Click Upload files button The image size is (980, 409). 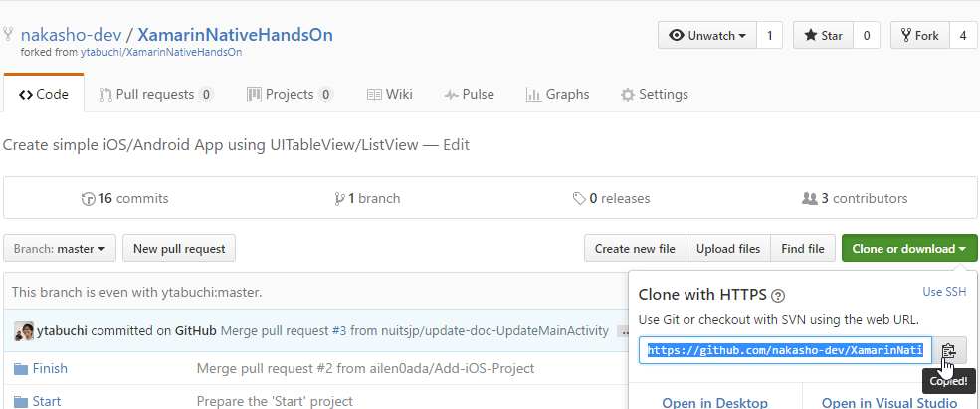(728, 248)
